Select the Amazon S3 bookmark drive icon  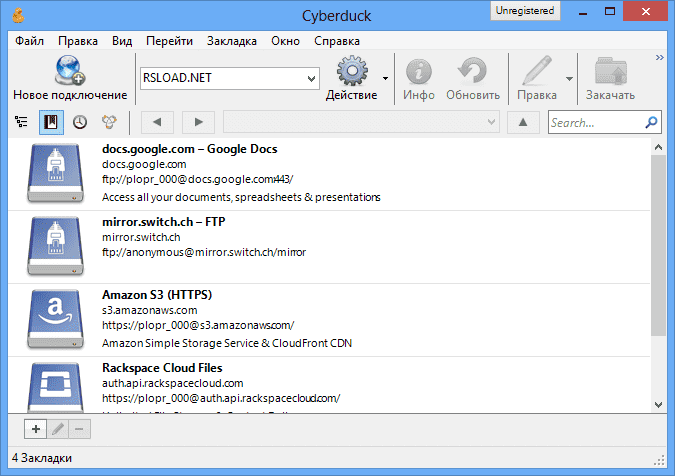click(x=58, y=319)
